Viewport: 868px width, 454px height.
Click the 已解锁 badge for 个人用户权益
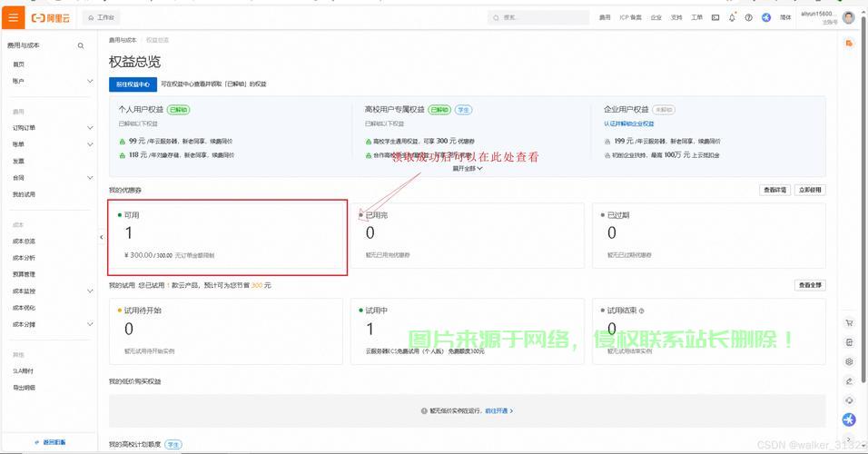click(178, 110)
